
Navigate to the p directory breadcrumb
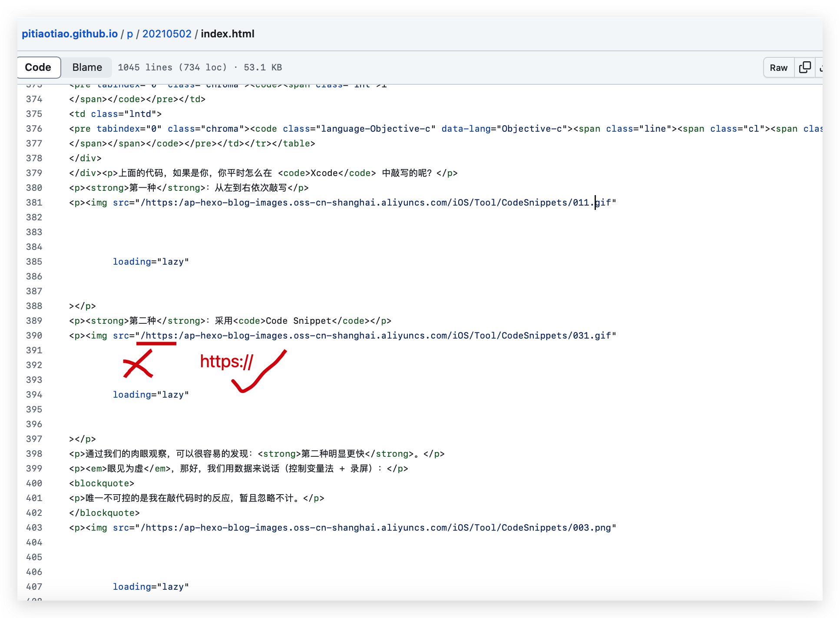pyautogui.click(x=129, y=33)
